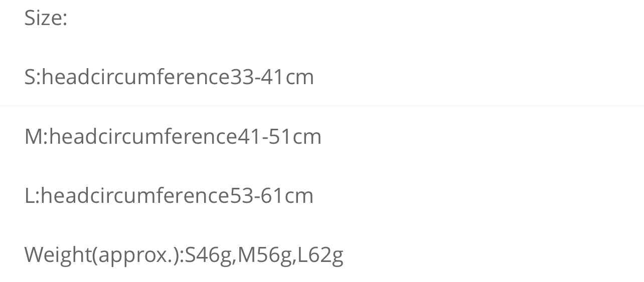Select the L head circumference line
Viewport: 644px width, 282px height.
[169, 195]
